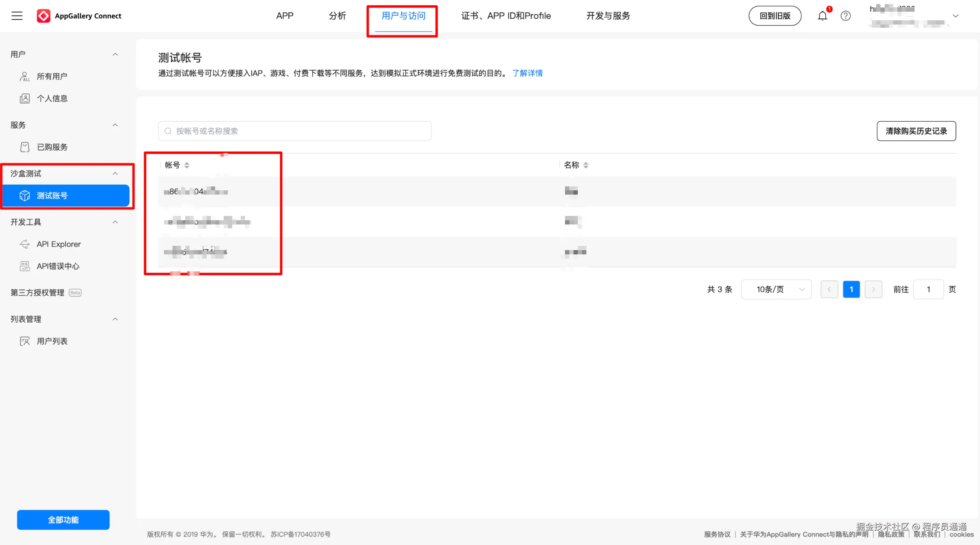Screen dimensions: 980x545
Task: Collapse the 开发工具 section
Action: click(x=115, y=222)
